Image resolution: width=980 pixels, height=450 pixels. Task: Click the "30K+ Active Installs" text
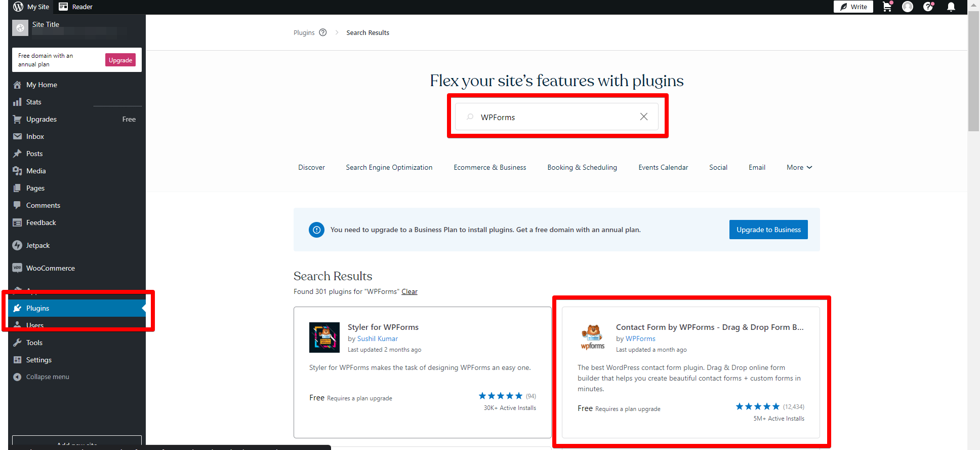(510, 407)
